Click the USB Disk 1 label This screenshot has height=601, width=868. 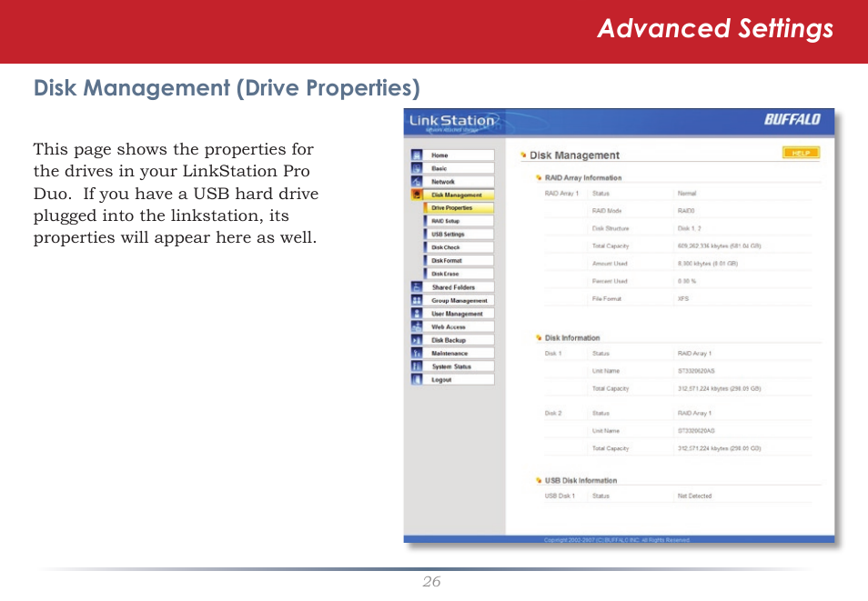(x=560, y=496)
